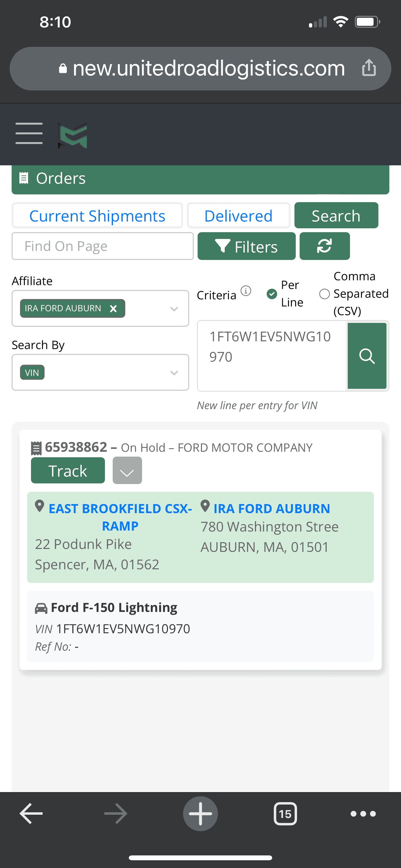Tap the browser share icon
Screen dimensions: 401x868
(369, 68)
